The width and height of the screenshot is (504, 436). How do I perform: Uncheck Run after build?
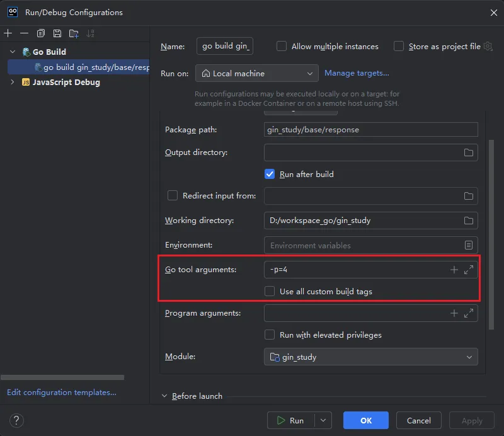coord(270,174)
